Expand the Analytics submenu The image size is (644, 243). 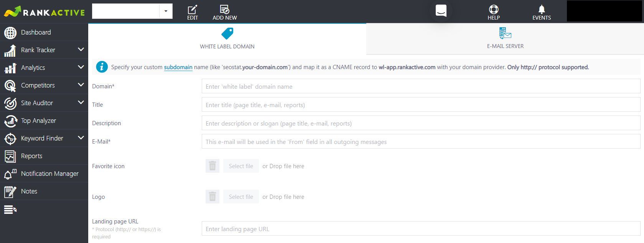click(x=81, y=67)
